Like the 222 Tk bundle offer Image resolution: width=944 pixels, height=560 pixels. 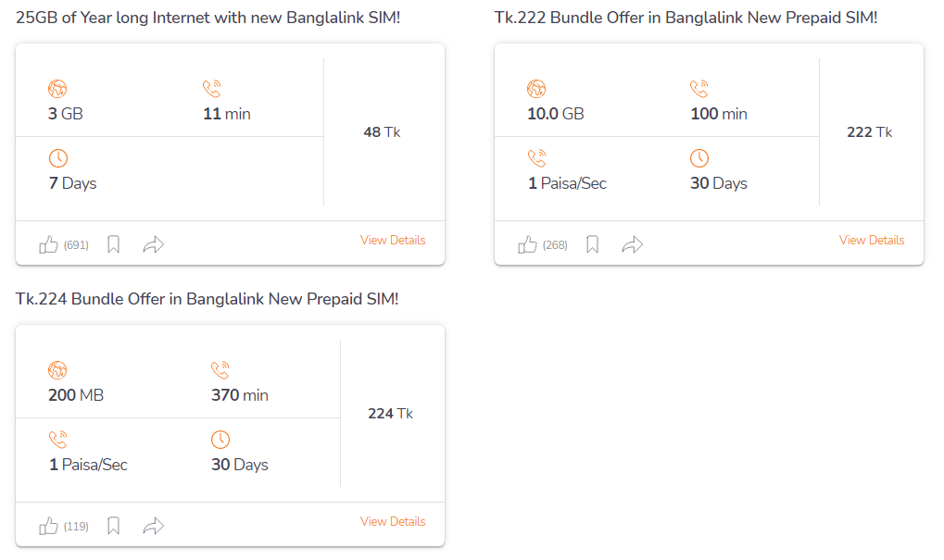coord(527,244)
